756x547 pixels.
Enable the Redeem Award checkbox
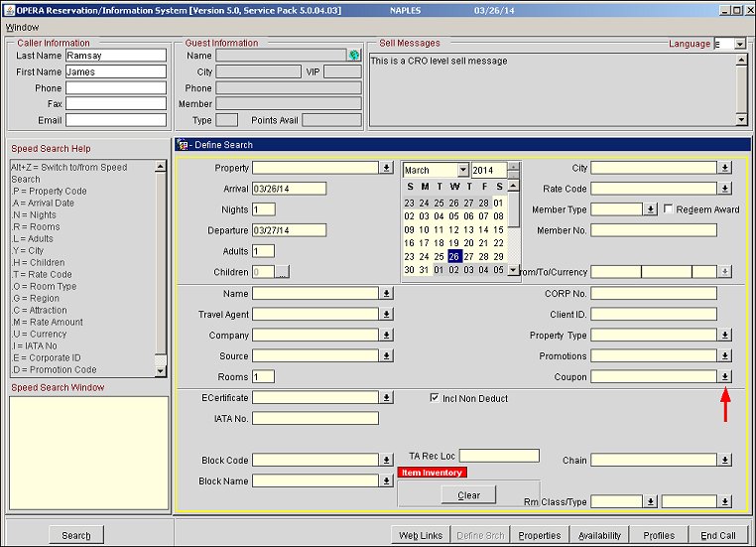point(669,209)
